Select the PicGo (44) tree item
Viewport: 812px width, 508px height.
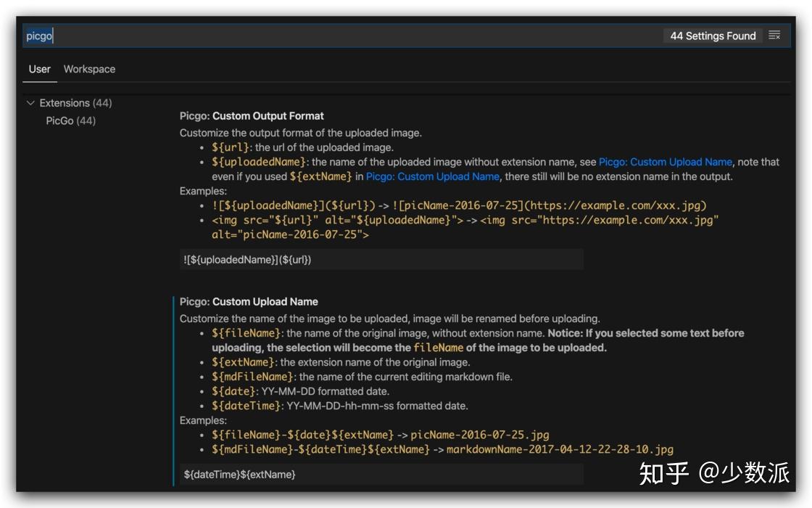click(70, 120)
